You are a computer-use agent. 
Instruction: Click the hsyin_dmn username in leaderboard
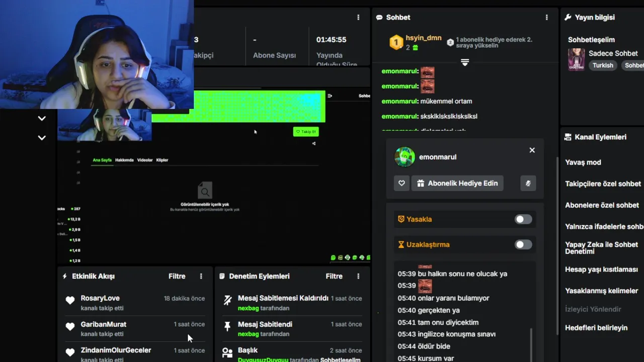click(x=423, y=38)
